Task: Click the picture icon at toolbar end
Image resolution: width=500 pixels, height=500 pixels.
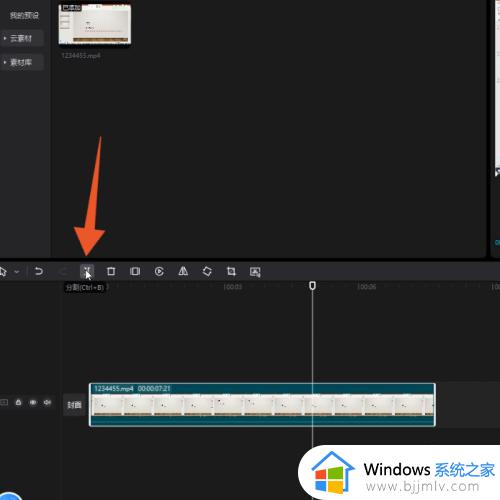Action: [x=255, y=272]
